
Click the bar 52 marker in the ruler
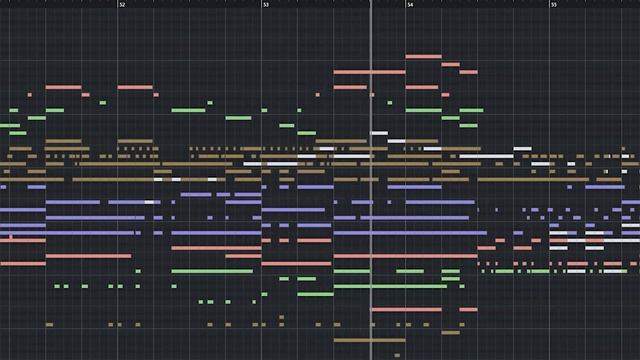pyautogui.click(x=122, y=4)
